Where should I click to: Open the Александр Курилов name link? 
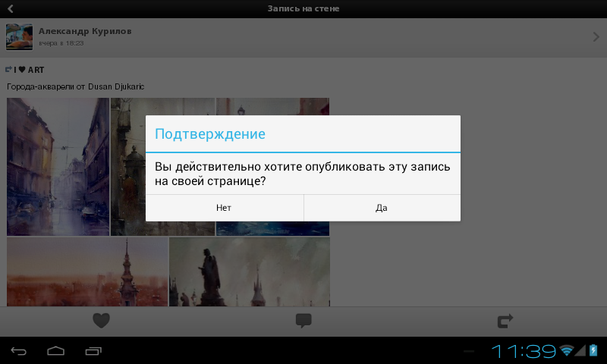point(85,31)
